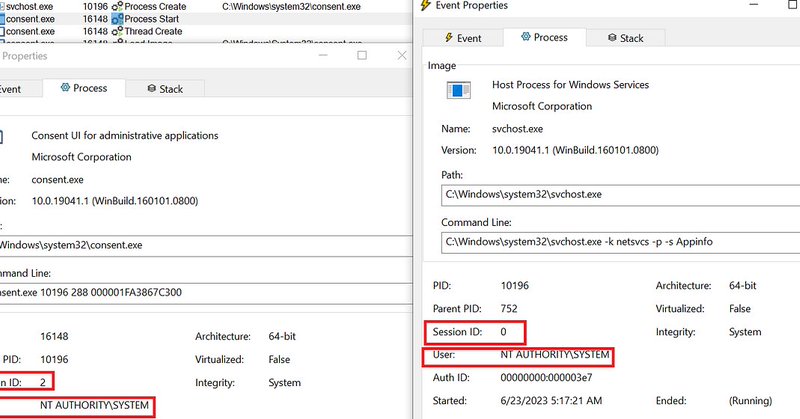Select the consent.exe Thread Create row
Viewport: 800px width, 419px height.
[206, 31]
